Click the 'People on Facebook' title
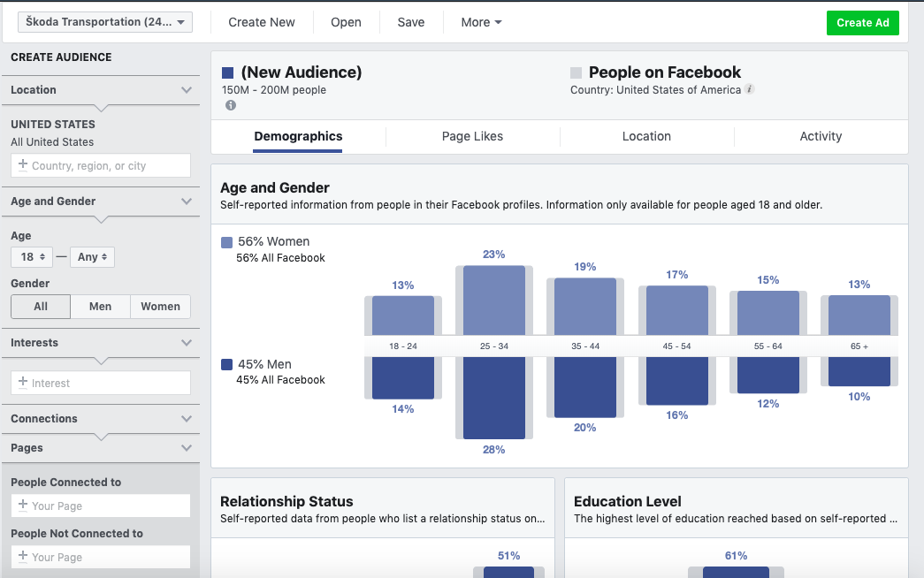The height and width of the screenshot is (578, 924). [x=665, y=72]
